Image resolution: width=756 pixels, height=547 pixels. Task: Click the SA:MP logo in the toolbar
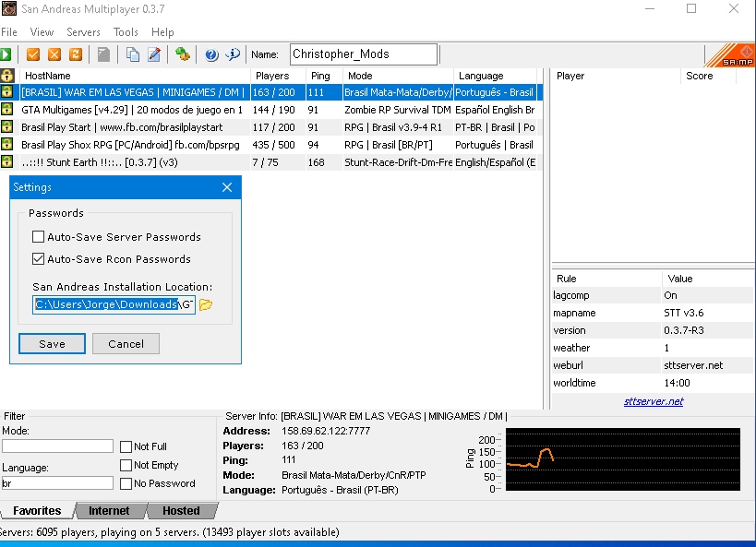730,55
